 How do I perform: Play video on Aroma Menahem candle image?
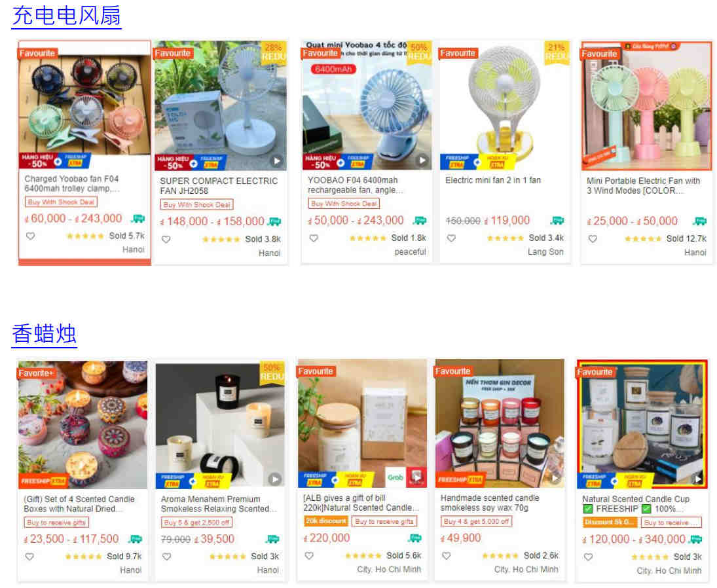pyautogui.click(x=274, y=479)
